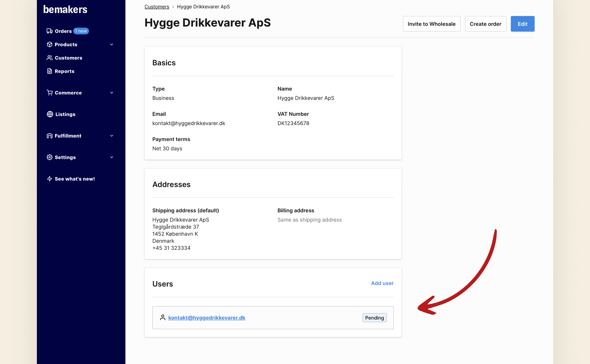Screen dimensions: 590x364
Task: Click the Orders truck icon
Action: tap(49, 31)
